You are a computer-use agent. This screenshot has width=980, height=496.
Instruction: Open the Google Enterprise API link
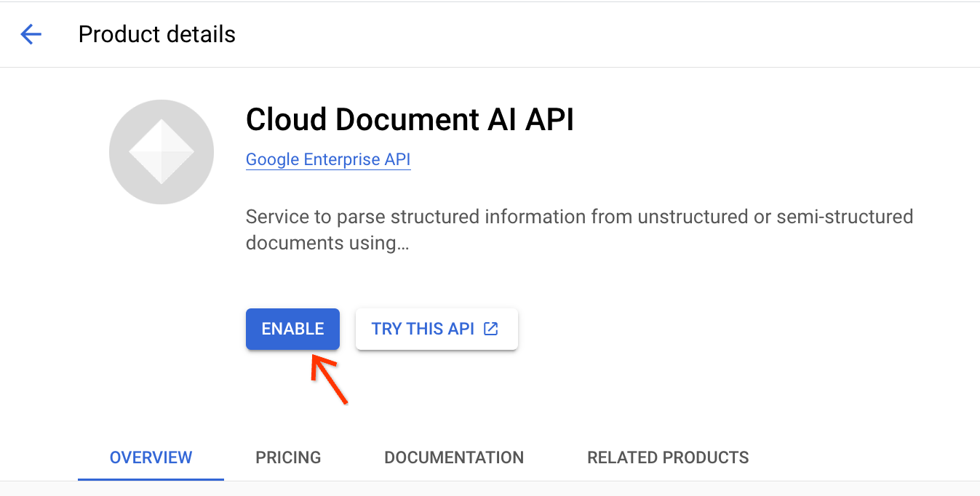click(328, 159)
